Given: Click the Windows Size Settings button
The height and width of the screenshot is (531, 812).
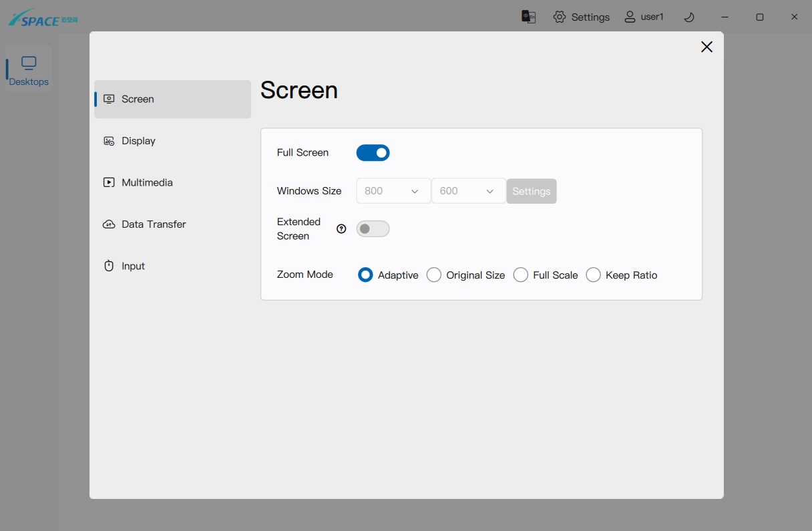Looking at the screenshot, I should (x=531, y=191).
